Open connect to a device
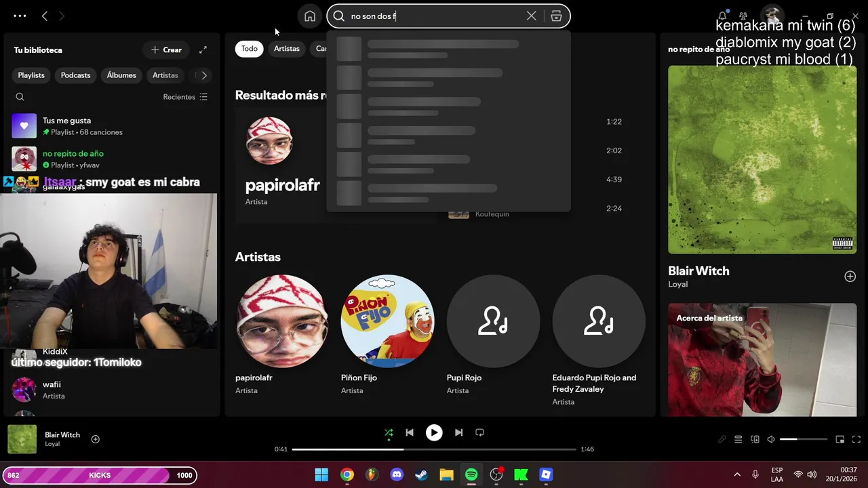Viewport: 868px width, 488px height. point(755,439)
